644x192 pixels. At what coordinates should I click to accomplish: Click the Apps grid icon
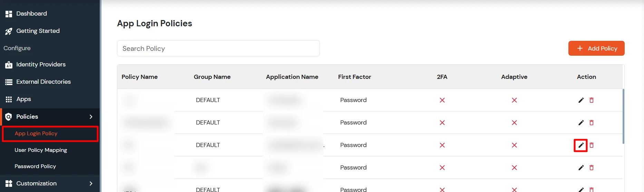click(9, 99)
